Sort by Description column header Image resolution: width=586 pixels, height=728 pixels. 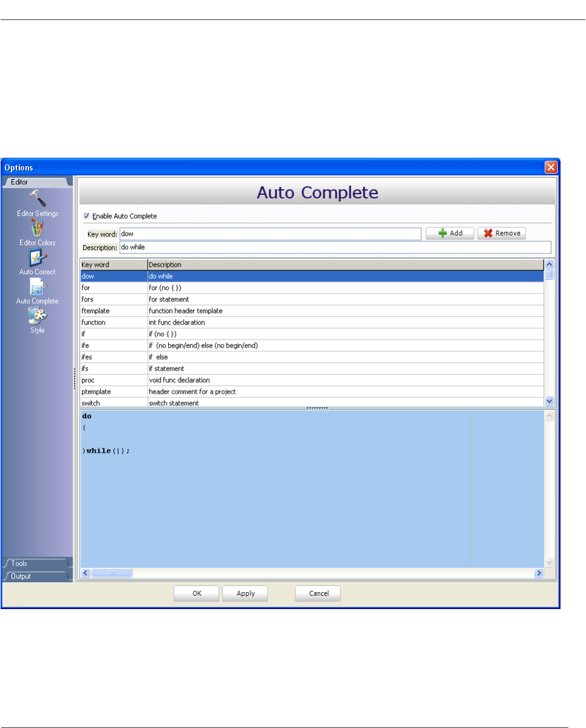346,265
